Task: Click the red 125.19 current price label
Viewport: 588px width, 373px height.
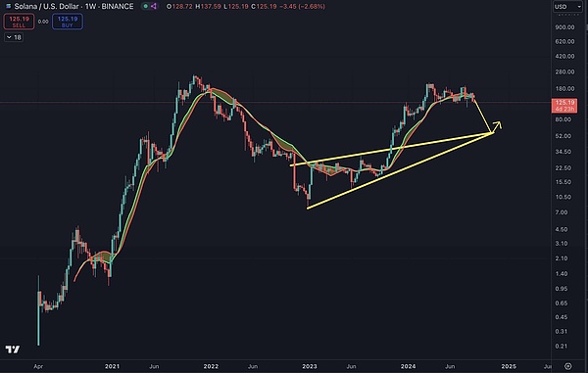Action: (564, 105)
